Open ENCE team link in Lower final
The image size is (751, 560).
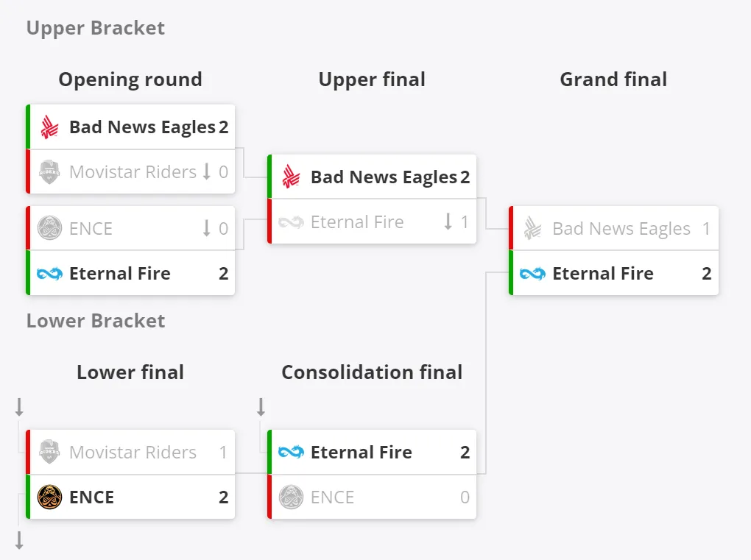point(91,497)
